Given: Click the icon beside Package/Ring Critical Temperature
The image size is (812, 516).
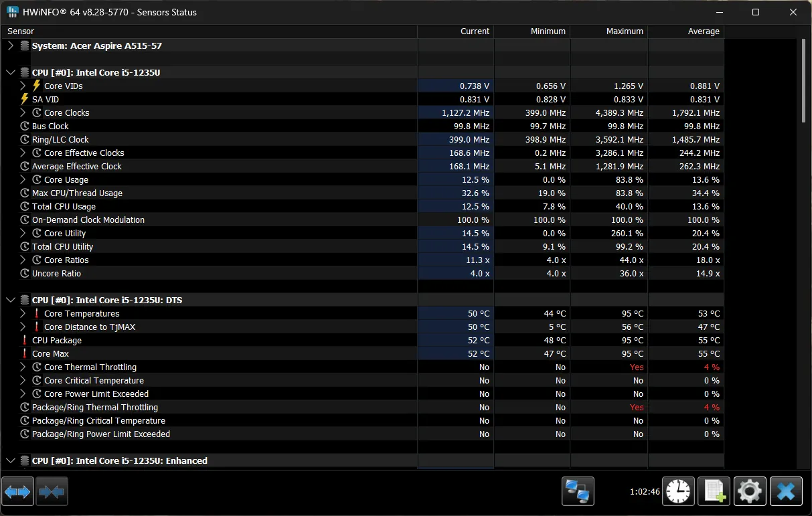Looking at the screenshot, I should tap(25, 420).
